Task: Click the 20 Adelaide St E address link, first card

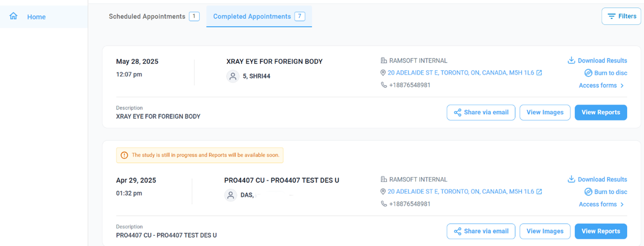Action: 461,73
